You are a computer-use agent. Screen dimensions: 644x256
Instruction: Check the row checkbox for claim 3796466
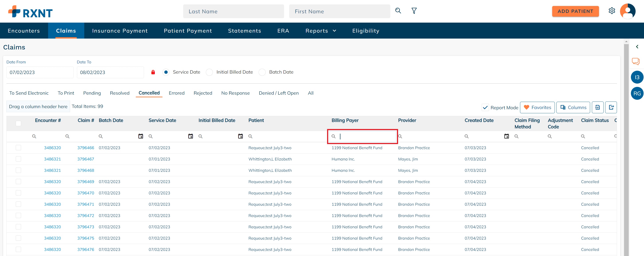click(x=18, y=148)
